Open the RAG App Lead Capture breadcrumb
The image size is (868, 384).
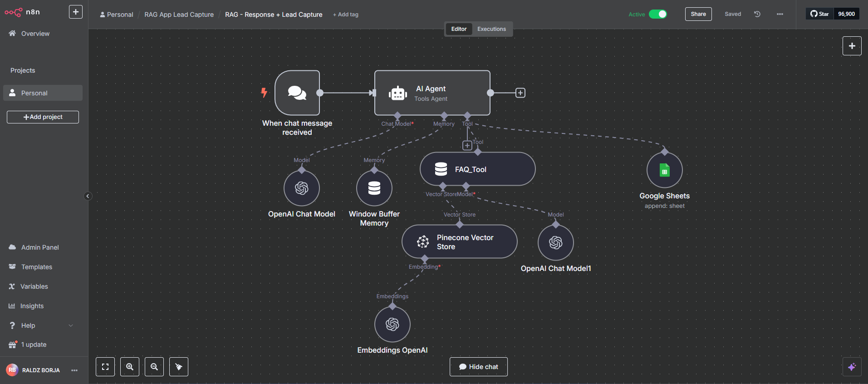179,15
